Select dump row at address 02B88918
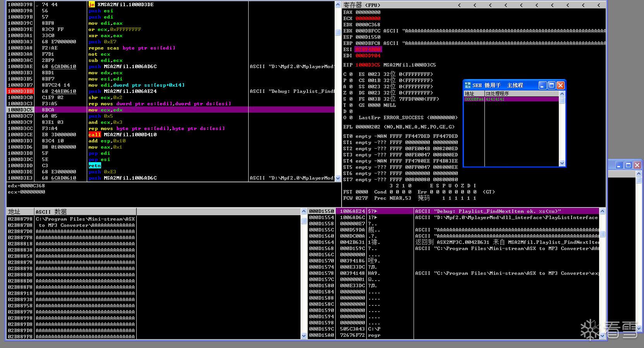This screenshot has width=644, height=348. [154, 293]
